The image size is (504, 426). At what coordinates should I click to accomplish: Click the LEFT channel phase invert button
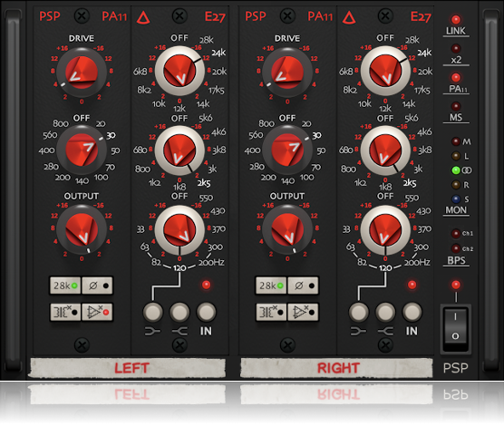click(x=97, y=286)
